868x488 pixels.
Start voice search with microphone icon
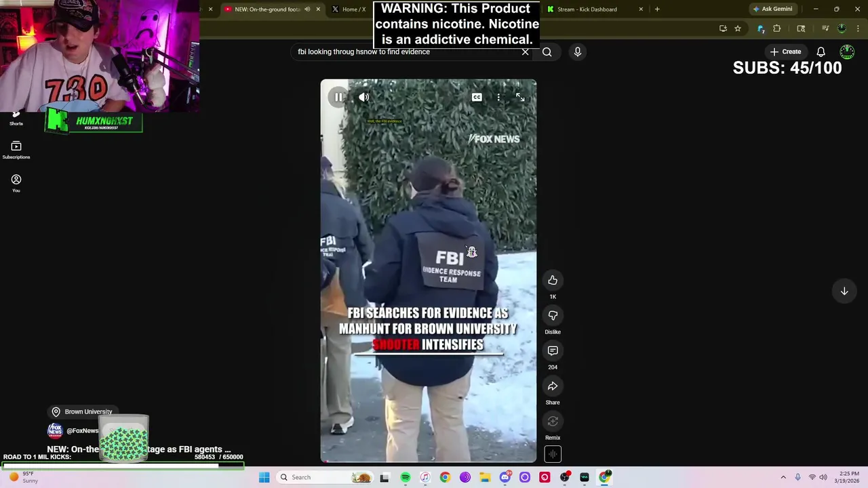578,52
